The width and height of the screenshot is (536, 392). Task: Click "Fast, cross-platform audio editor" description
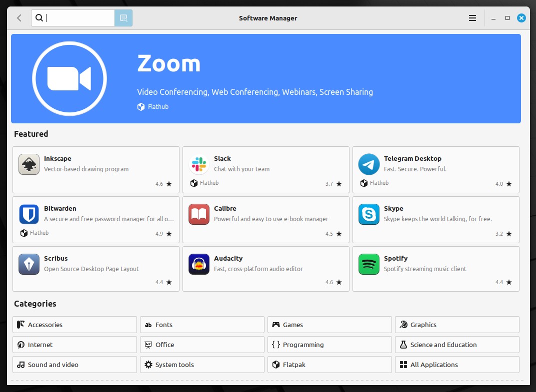(258, 269)
